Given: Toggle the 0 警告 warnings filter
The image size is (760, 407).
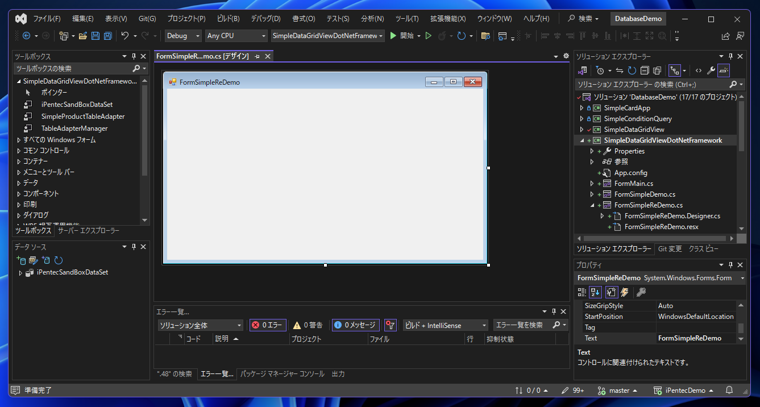Looking at the screenshot, I should [x=308, y=325].
